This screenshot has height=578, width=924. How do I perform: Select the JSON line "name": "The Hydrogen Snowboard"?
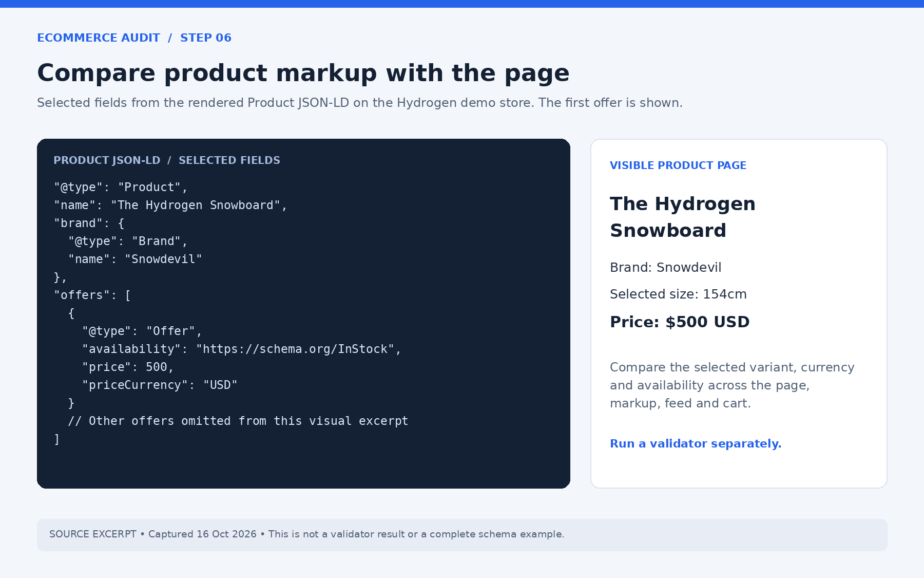pyautogui.click(x=170, y=205)
